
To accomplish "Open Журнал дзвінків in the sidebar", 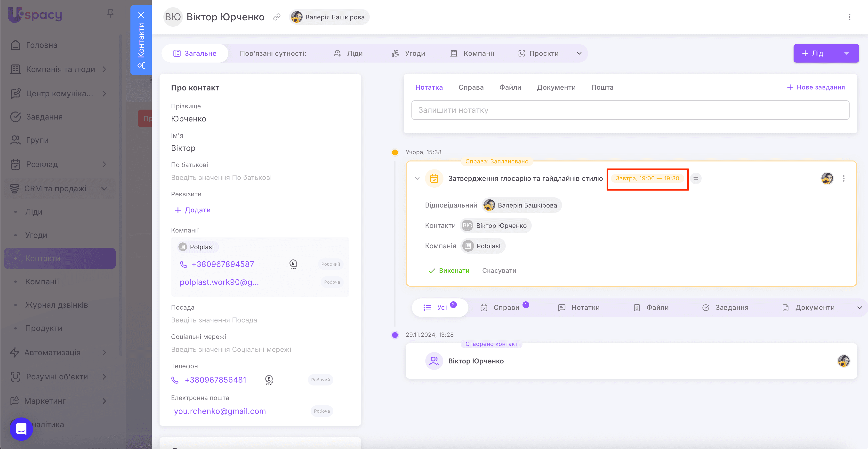I will tap(56, 305).
